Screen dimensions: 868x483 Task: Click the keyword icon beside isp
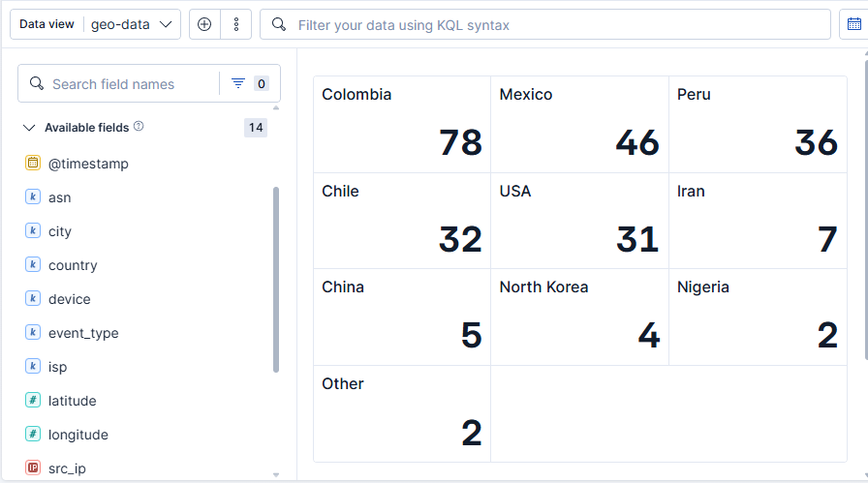(33, 366)
